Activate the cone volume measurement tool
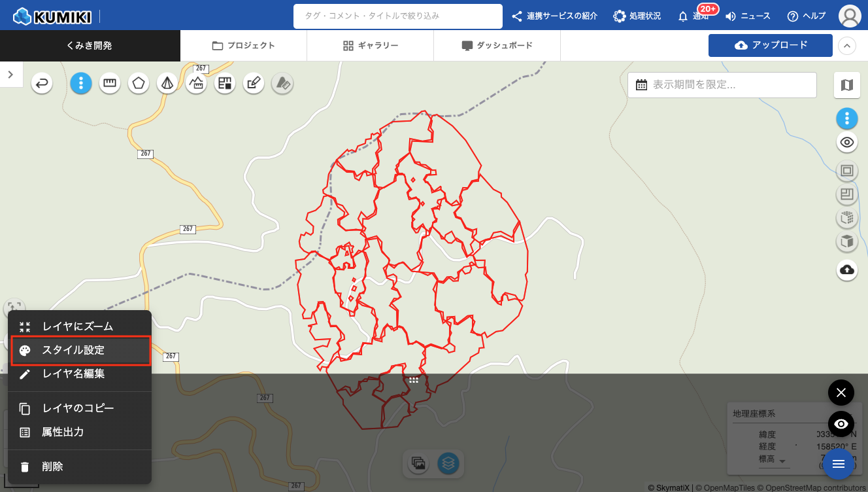Screen dimensions: 868x492 [x=167, y=83]
